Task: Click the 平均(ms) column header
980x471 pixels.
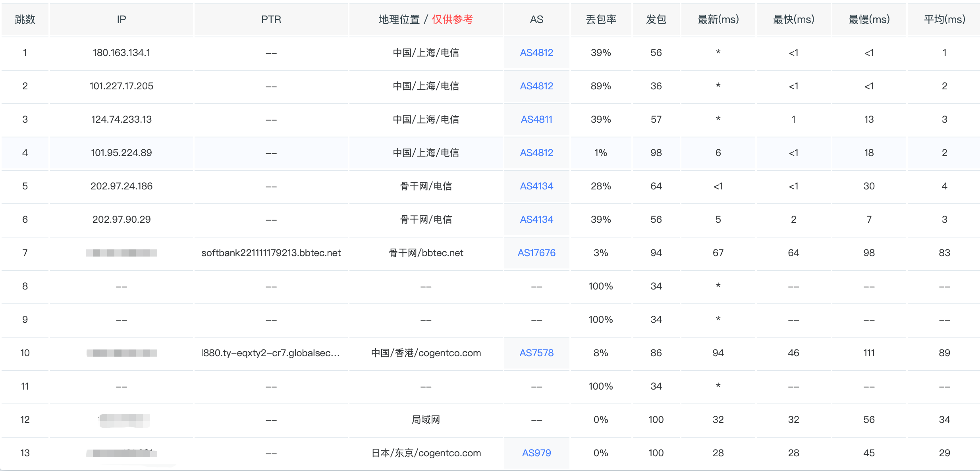Action: (944, 19)
